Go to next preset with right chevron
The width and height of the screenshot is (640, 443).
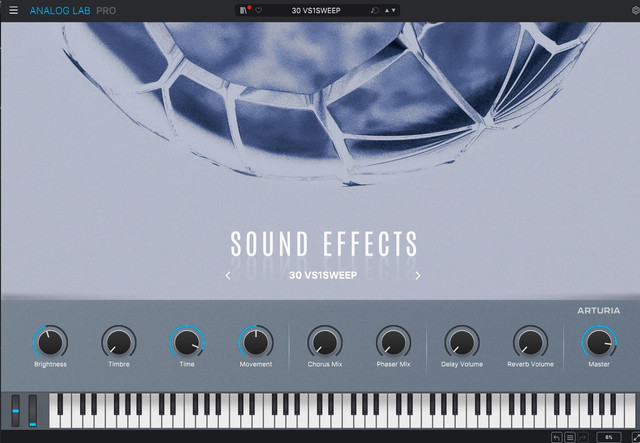pyautogui.click(x=418, y=276)
